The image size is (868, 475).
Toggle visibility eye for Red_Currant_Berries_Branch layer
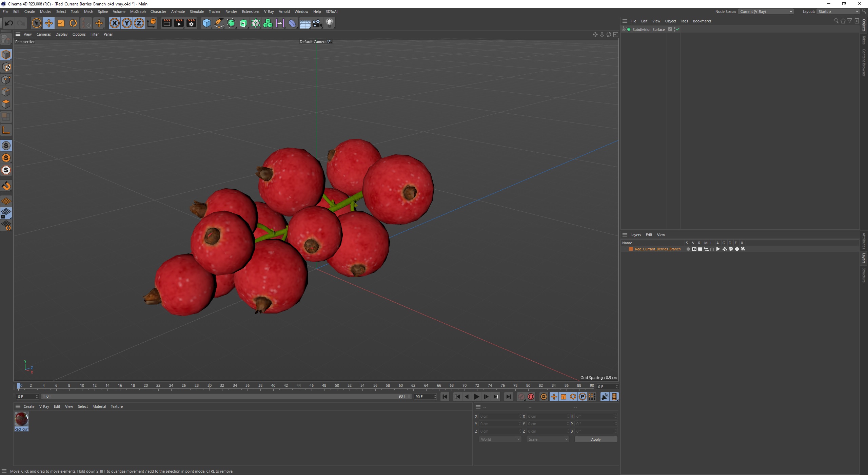tap(694, 249)
